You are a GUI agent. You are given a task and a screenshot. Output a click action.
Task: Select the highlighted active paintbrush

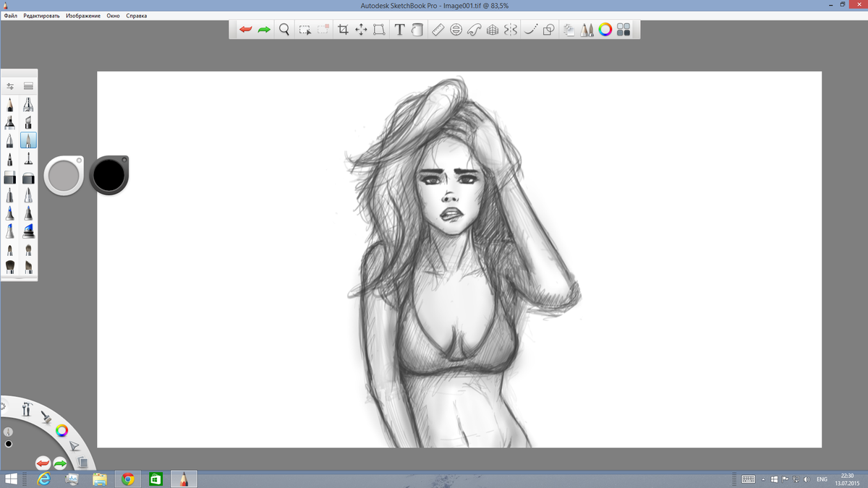(28, 140)
